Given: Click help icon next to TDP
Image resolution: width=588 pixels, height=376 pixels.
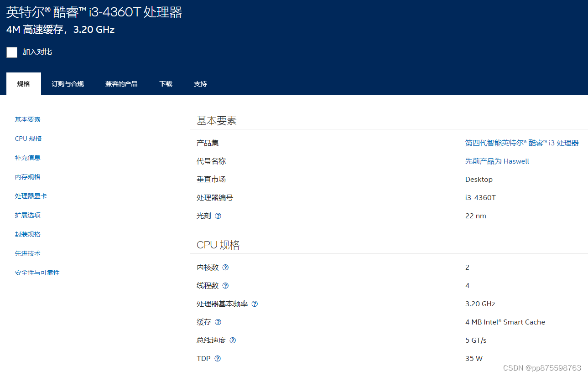Looking at the screenshot, I should tap(218, 359).
